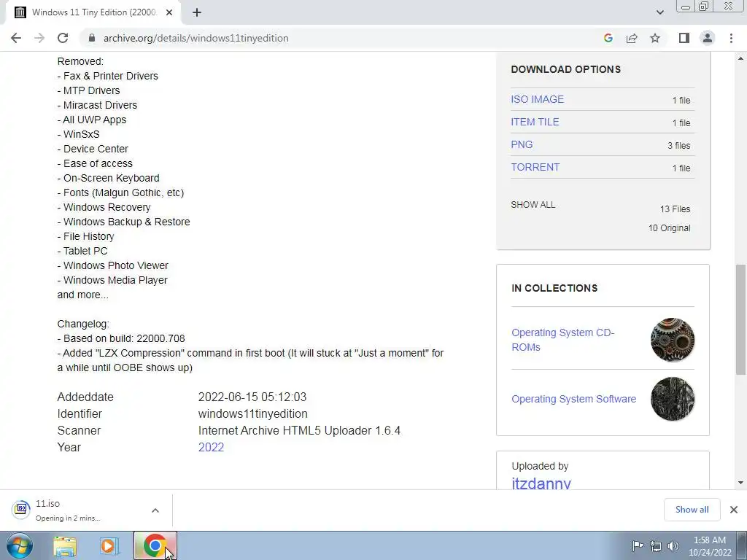The width and height of the screenshot is (747, 560).
Task: Open the Operating System Software collection
Action: click(573, 399)
